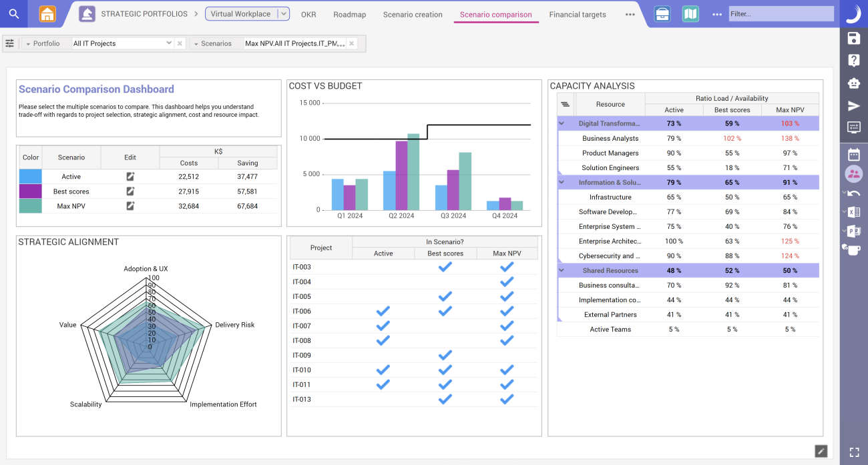
Task: Toggle IT-006 checkmark in Active column
Action: point(383,311)
